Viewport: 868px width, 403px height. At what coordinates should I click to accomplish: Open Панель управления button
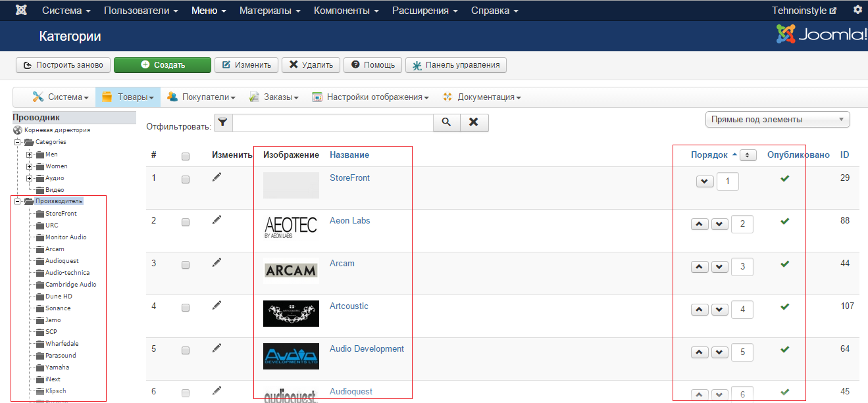coord(456,65)
